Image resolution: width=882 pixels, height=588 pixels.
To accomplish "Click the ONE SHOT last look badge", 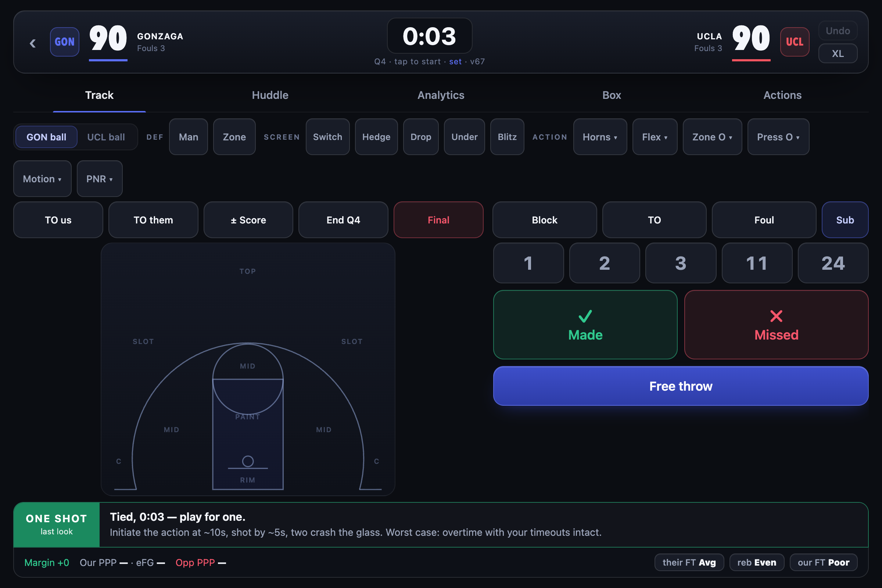I will click(x=57, y=525).
